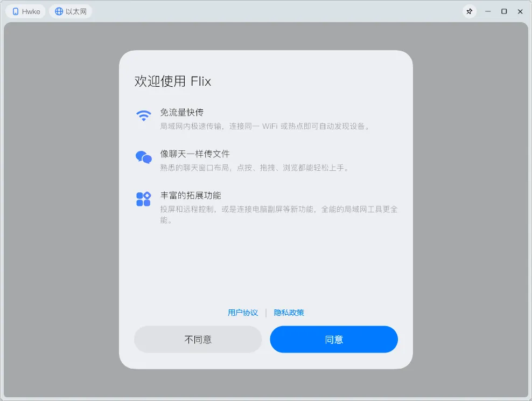Click the 以太网 network chip
The width and height of the screenshot is (532, 401).
point(71,11)
